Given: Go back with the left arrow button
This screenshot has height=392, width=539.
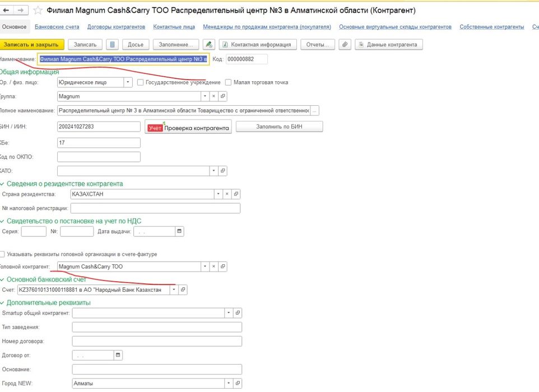Looking at the screenshot, I should click(x=6, y=10).
